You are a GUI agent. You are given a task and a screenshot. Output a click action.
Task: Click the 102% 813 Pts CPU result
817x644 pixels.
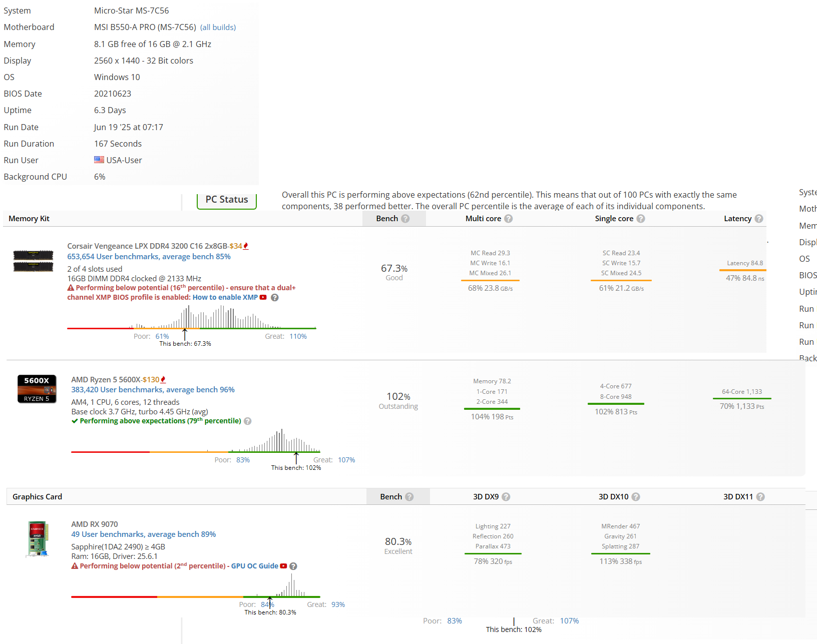(x=616, y=412)
